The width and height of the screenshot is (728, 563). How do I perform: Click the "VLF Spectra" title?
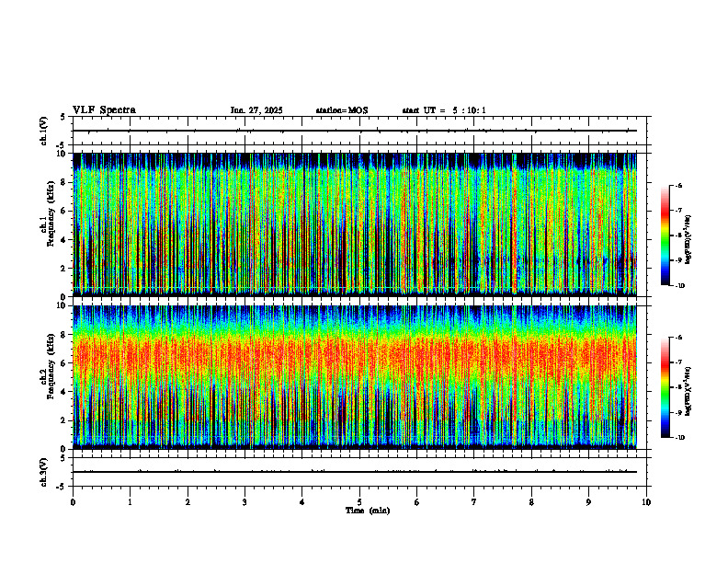[104, 110]
